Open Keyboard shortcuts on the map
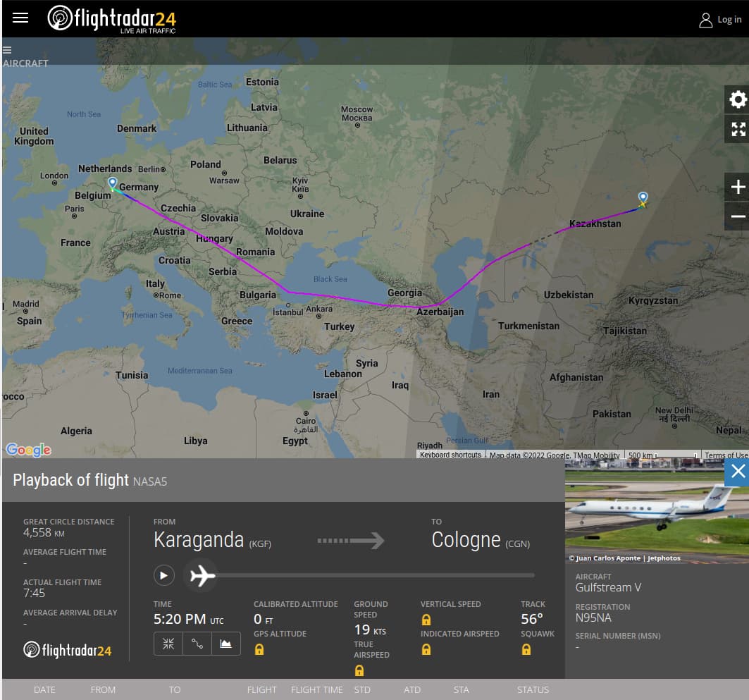The height and width of the screenshot is (700, 749). (450, 455)
